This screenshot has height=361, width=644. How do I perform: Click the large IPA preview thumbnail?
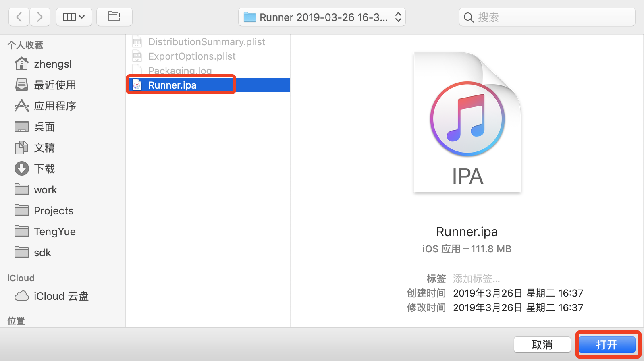[467, 122]
